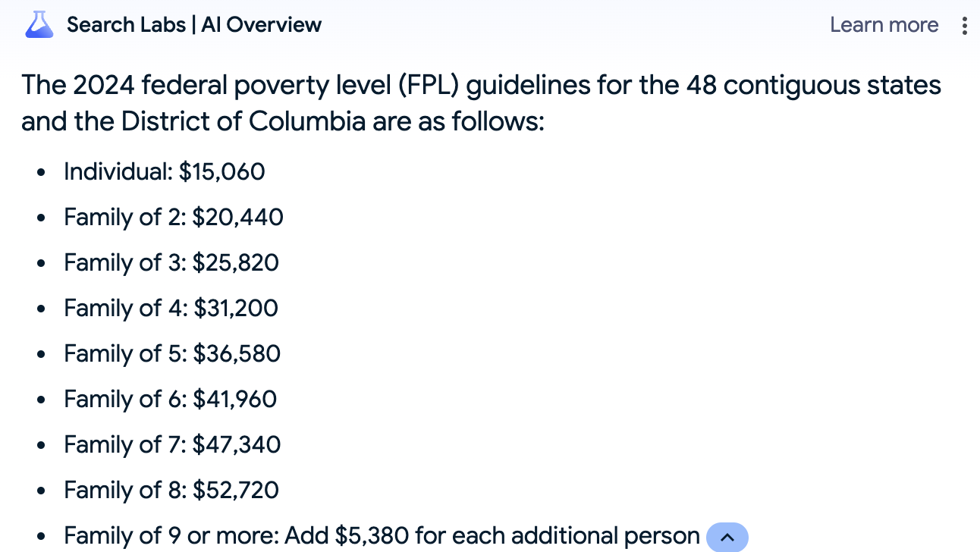Screen dimensions: 980x552
Task: Click the 2024 federal poverty level phrase
Action: point(203,85)
